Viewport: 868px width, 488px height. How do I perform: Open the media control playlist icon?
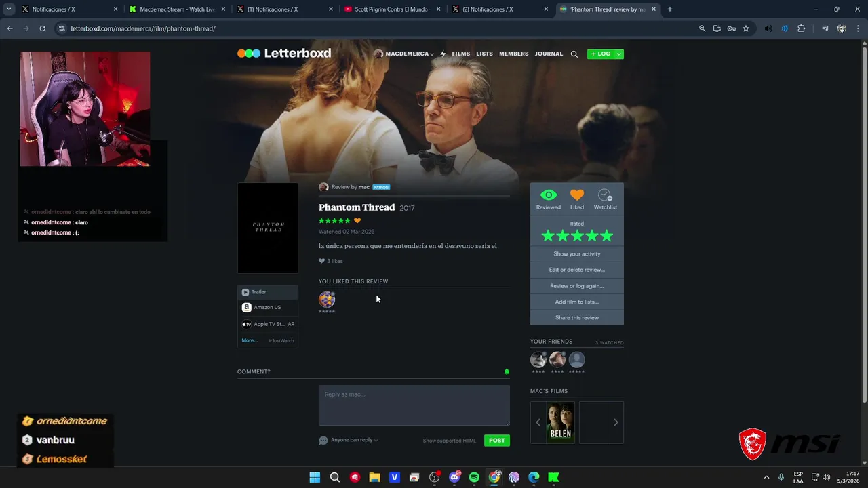pyautogui.click(x=825, y=28)
